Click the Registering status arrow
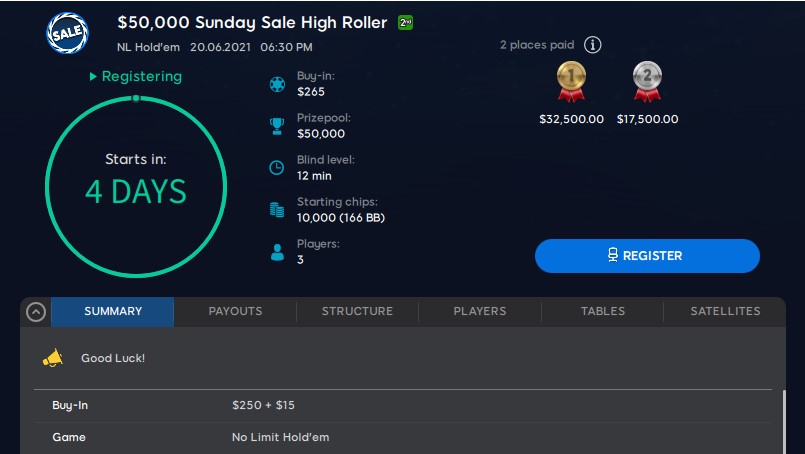 (93, 77)
